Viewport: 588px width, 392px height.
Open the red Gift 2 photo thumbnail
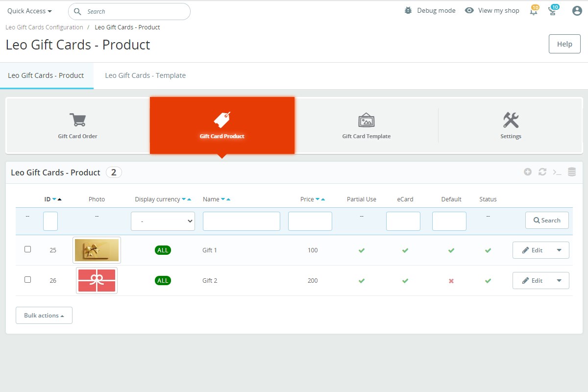[x=97, y=280]
